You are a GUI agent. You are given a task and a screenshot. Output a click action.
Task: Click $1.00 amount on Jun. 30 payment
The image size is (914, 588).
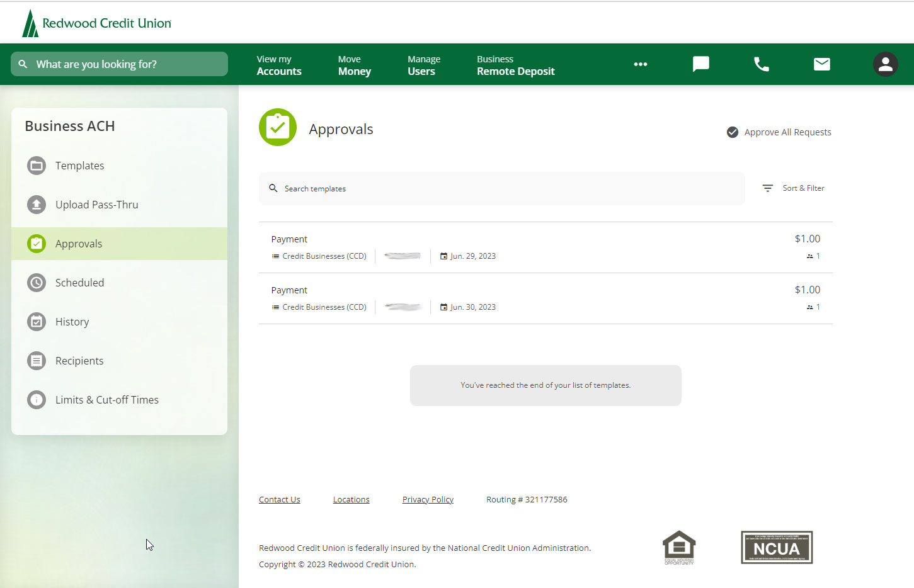click(x=808, y=290)
